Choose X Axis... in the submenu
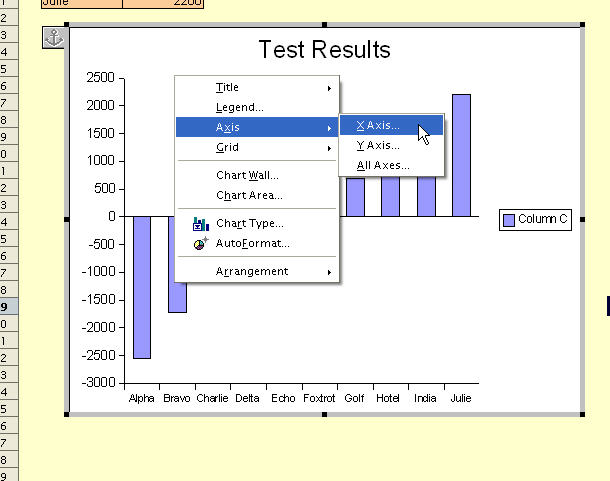 [x=391, y=125]
